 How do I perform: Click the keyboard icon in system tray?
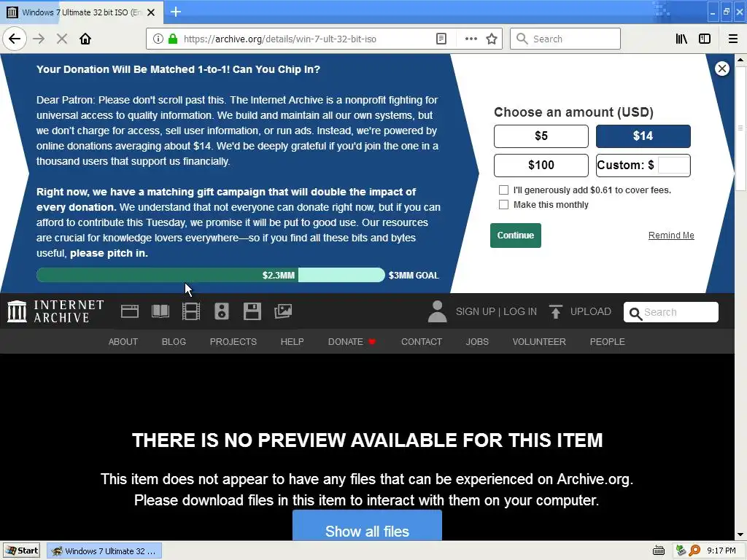[x=659, y=551]
